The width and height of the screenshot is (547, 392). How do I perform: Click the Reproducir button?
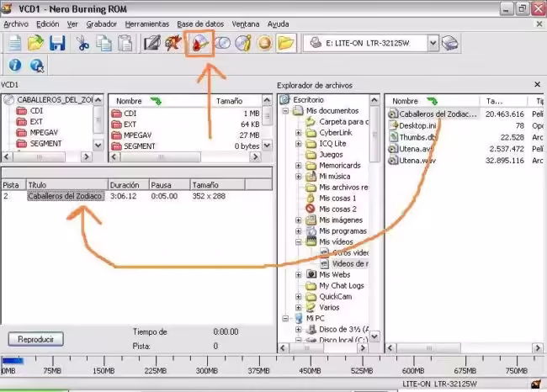tap(36, 339)
